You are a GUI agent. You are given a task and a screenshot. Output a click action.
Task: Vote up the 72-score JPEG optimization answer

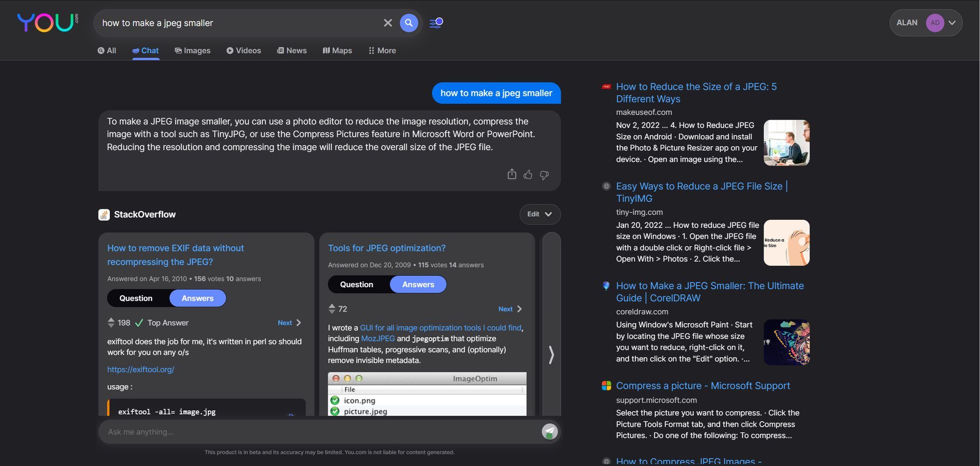click(x=332, y=306)
